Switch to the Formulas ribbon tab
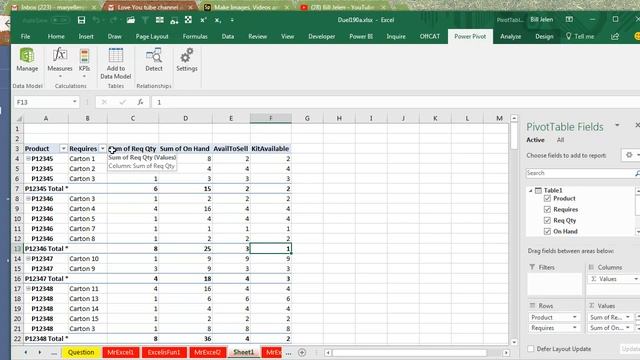 195,36
